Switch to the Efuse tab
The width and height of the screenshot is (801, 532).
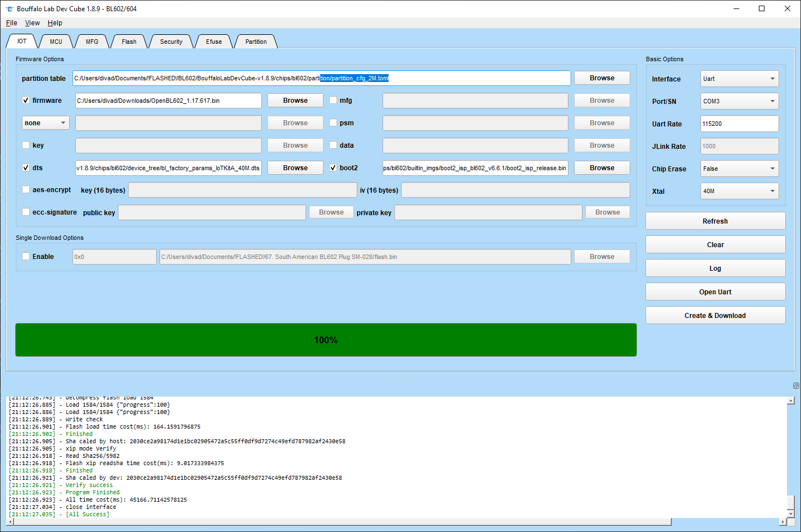[214, 42]
